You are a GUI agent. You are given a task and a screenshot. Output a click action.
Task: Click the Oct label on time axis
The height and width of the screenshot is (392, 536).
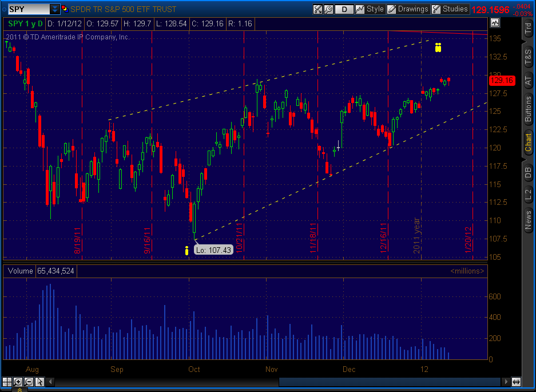194,370
